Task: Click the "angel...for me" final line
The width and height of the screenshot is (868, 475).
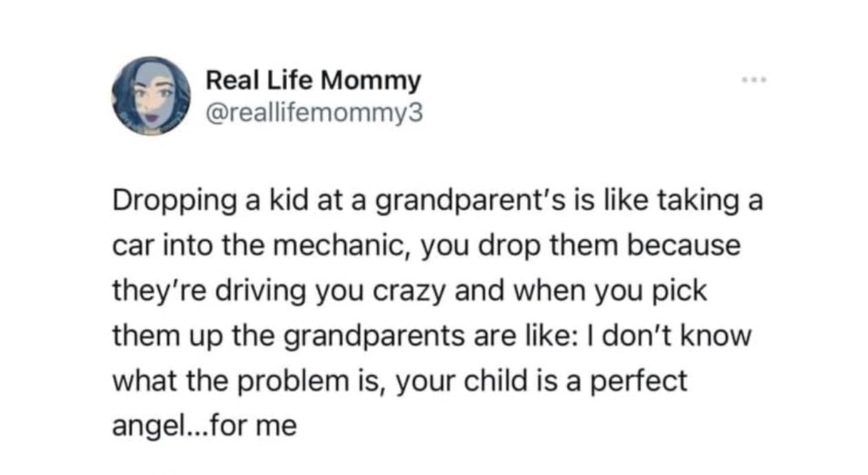Action: point(204,425)
